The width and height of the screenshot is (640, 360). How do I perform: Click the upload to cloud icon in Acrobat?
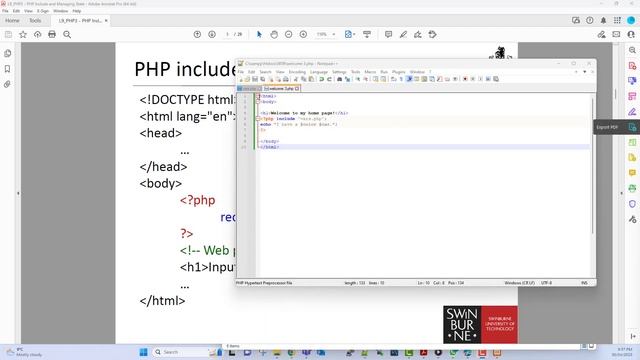point(38,35)
